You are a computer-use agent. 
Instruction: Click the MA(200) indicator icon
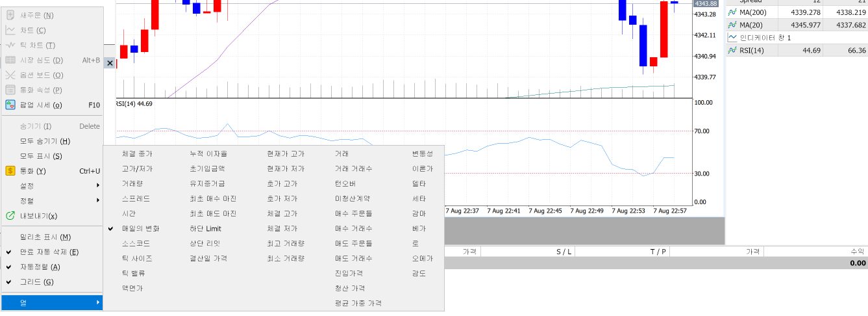point(732,12)
